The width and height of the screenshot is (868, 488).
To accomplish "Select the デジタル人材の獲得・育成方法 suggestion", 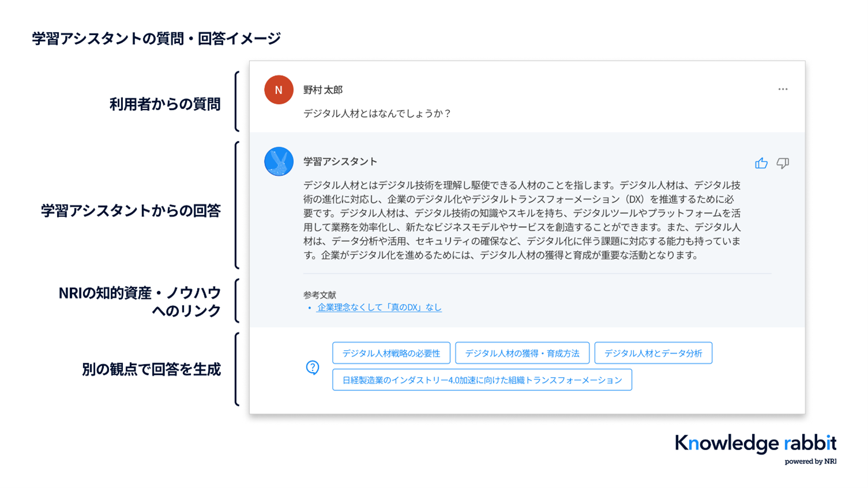I will [x=522, y=353].
